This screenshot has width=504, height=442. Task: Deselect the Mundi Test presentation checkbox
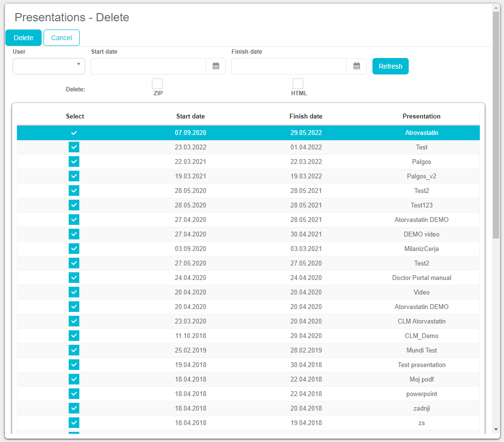pyautogui.click(x=74, y=350)
